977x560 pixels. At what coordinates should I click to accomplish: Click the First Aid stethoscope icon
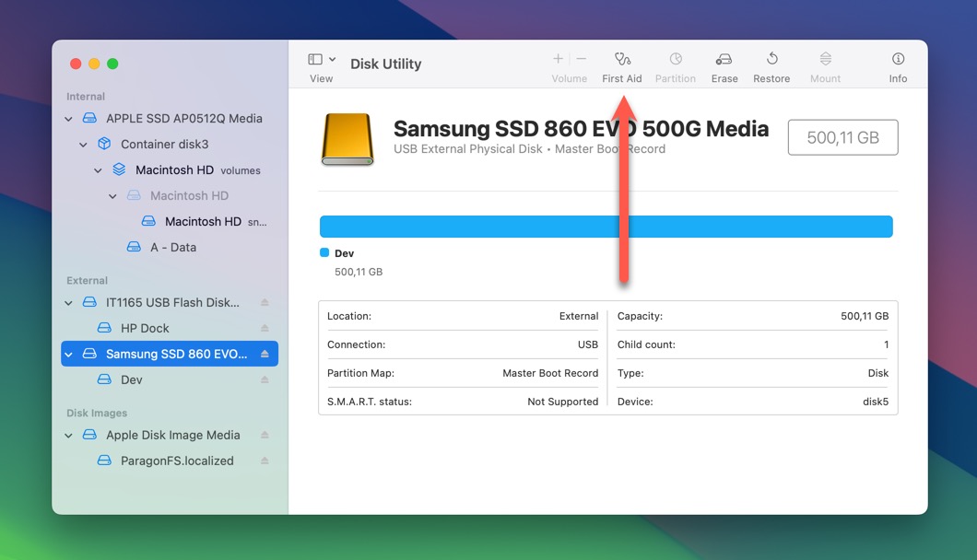[x=622, y=59]
